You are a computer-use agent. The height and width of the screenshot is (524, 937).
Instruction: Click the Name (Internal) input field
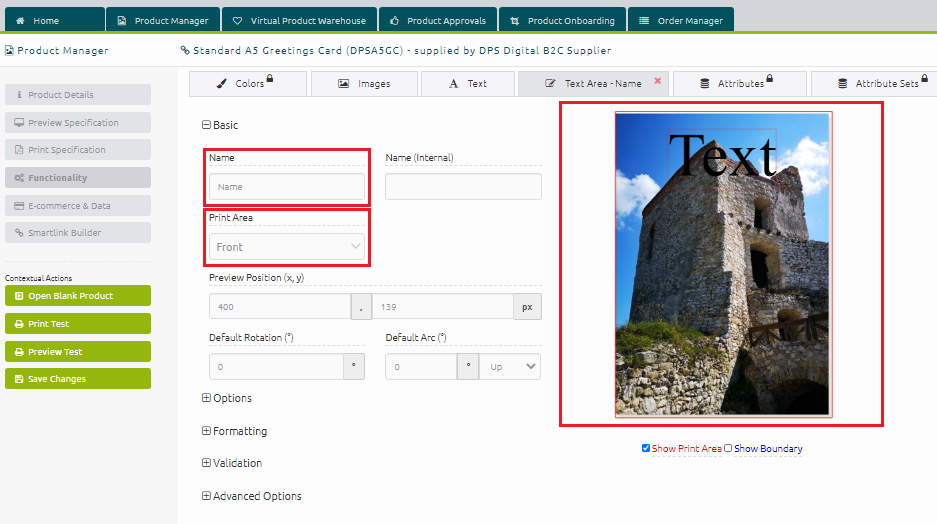(463, 186)
